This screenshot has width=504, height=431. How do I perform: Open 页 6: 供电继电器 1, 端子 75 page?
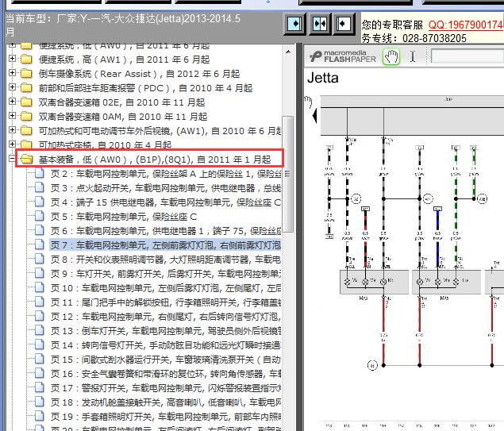[x=166, y=231]
